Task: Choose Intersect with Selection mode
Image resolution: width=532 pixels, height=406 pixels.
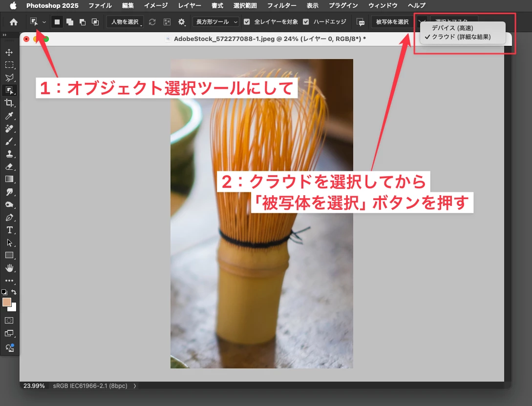Action: click(95, 22)
